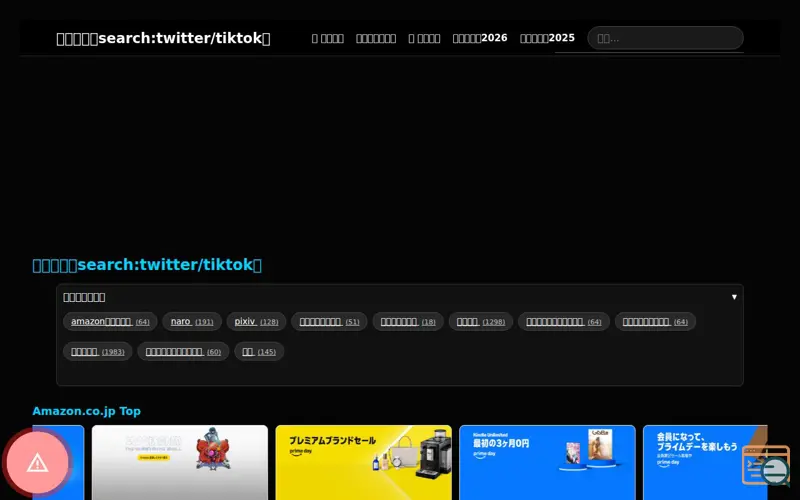The image size is (800, 500).
Task: Collapse the tag panel with the triangle arrow
Action: (x=734, y=297)
